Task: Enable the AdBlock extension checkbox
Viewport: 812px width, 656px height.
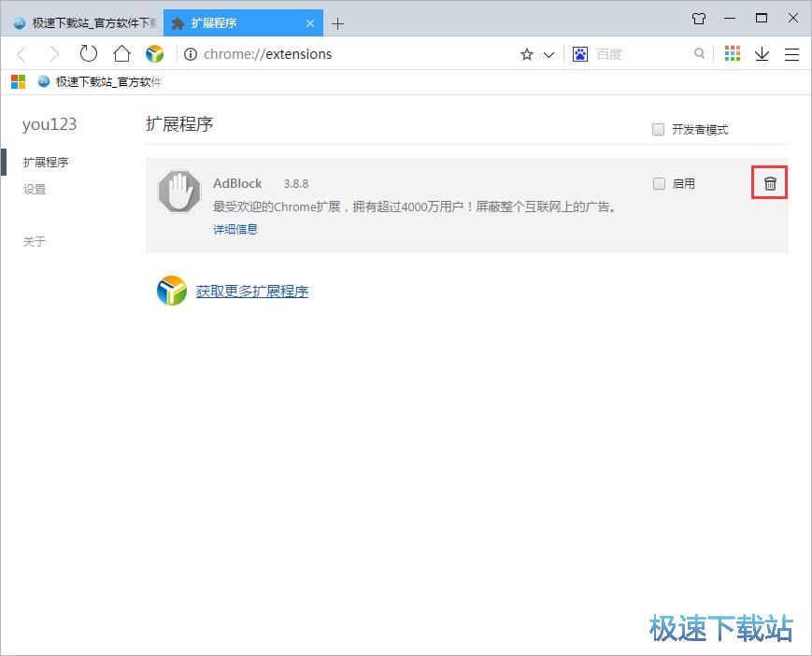Action: pyautogui.click(x=659, y=183)
